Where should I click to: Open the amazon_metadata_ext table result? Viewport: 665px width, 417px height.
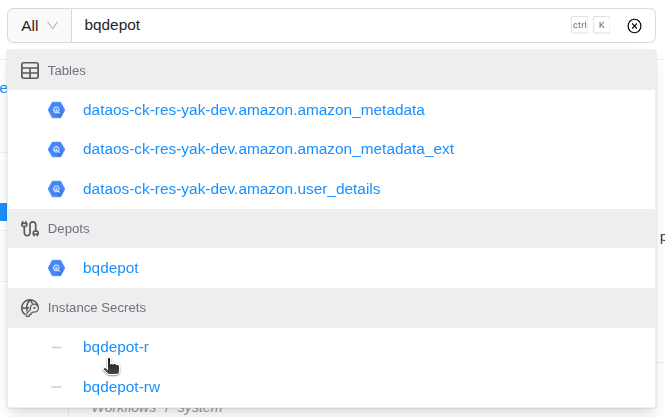(268, 149)
